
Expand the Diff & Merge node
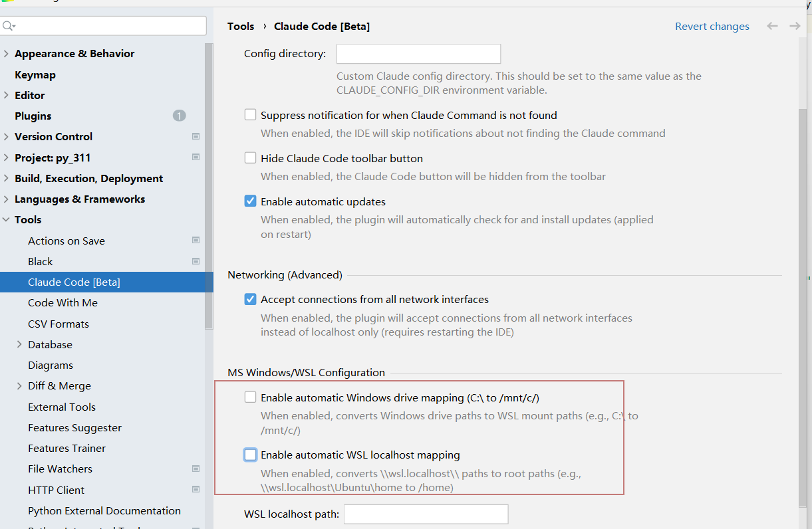tap(19, 385)
